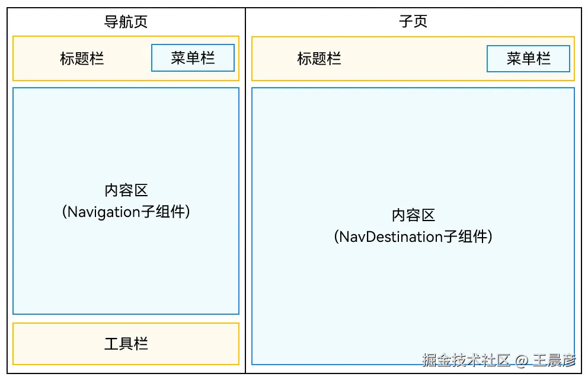
Task: Toggle the 菜单栏 element inside the navigation title bar
Action: pos(193,58)
